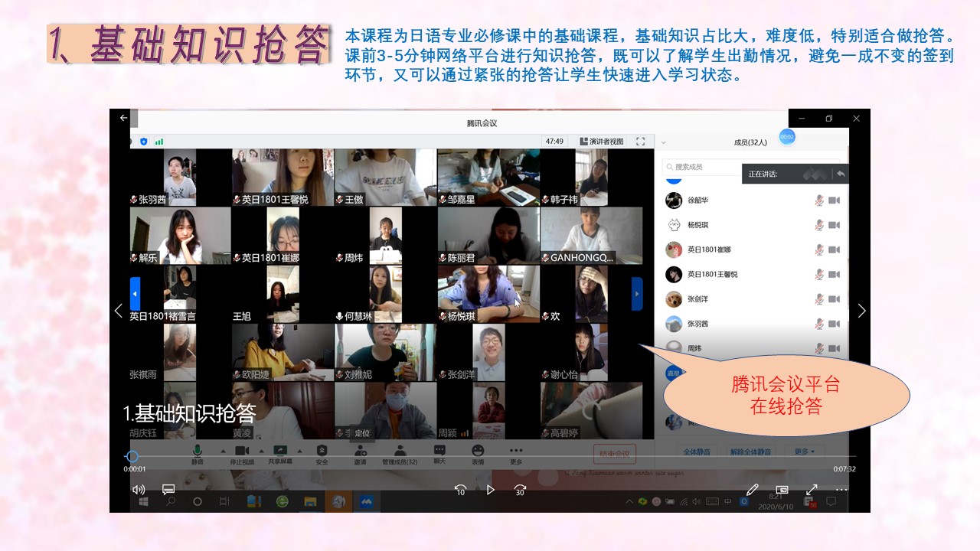Stop video with the camera toolbar button
The image size is (980, 551).
(241, 455)
